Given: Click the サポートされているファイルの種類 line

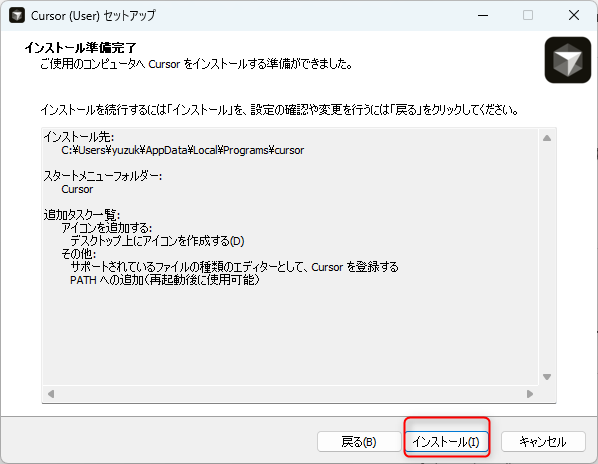Looking at the screenshot, I should [x=234, y=267].
